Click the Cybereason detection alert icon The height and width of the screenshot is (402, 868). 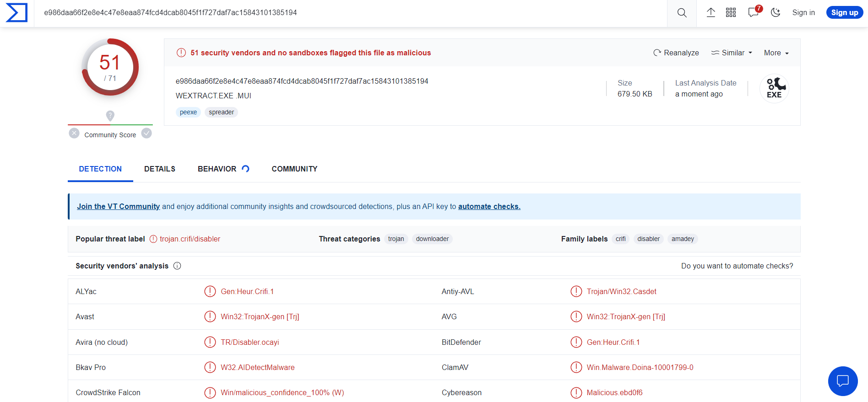[x=576, y=392]
